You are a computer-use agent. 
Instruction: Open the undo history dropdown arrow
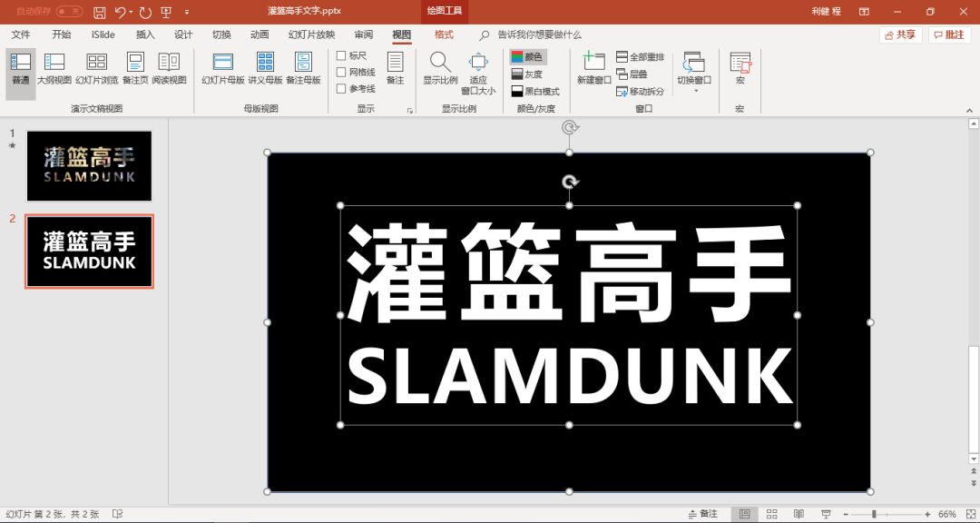[132, 12]
